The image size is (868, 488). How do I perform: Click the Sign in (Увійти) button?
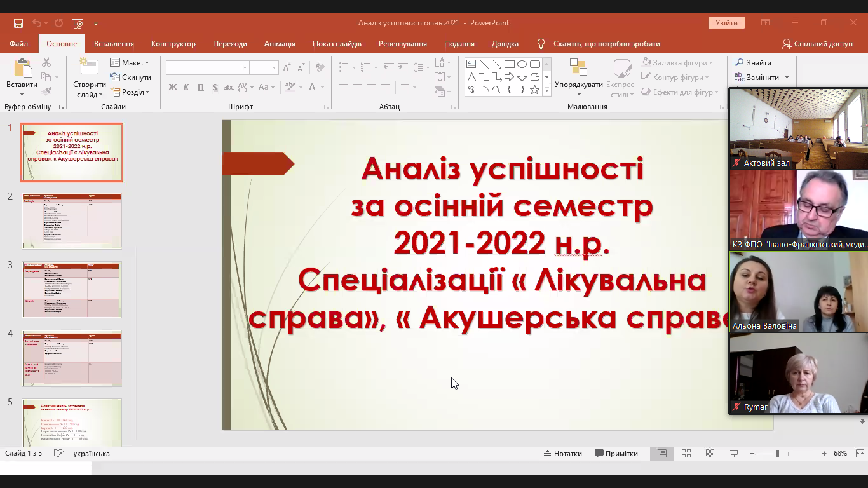pyautogui.click(x=726, y=23)
